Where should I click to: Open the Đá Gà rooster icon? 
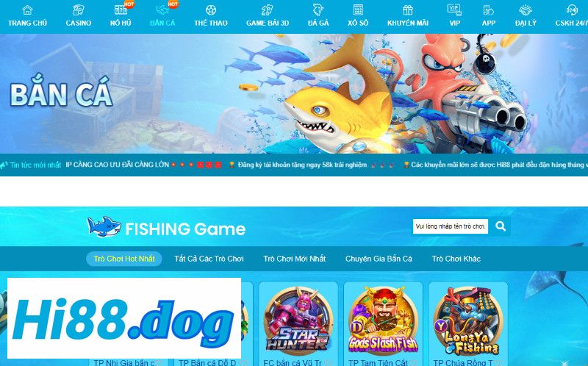tap(318, 10)
